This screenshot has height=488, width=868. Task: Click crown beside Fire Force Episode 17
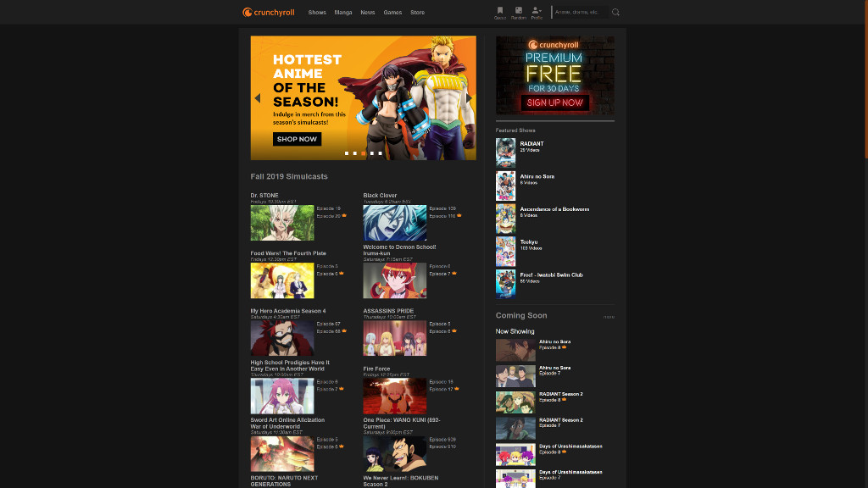(x=457, y=388)
